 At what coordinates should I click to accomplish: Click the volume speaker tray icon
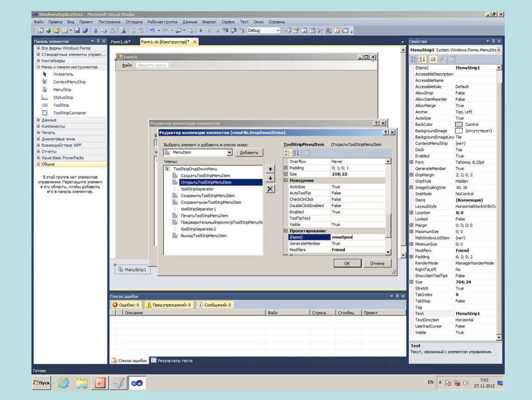tap(466, 383)
